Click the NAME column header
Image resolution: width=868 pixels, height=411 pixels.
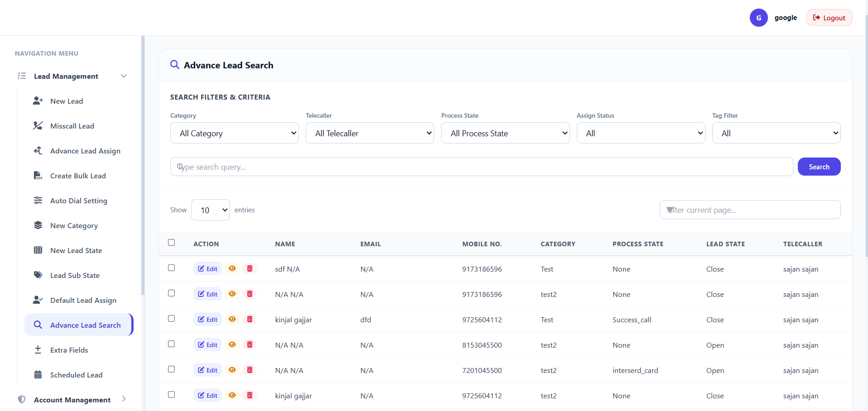coord(285,244)
